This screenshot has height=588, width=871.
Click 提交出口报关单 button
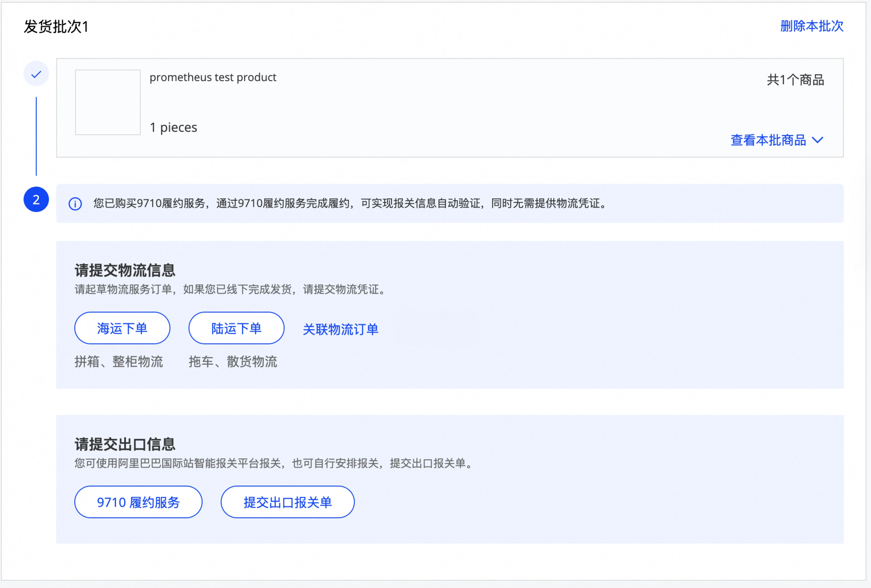(x=288, y=502)
